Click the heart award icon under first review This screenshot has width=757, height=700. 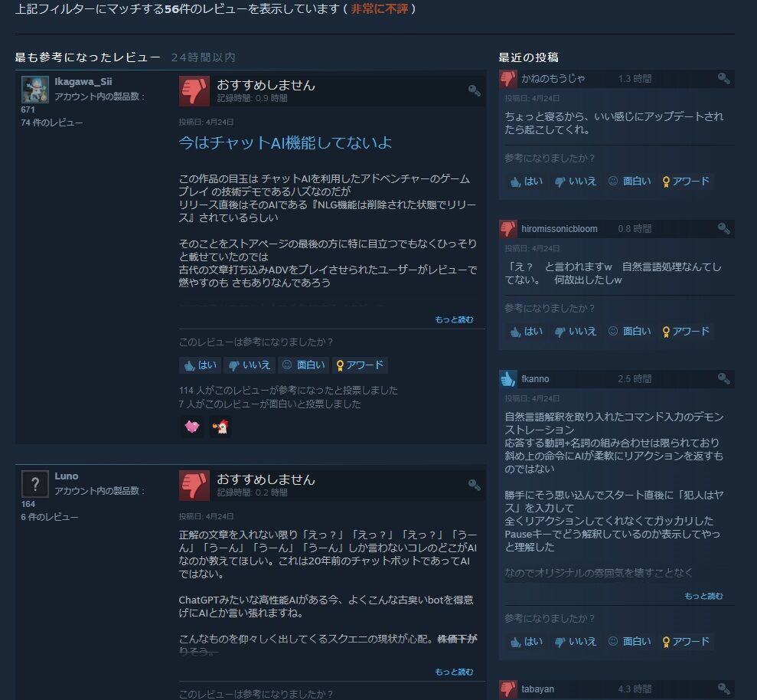click(x=192, y=427)
